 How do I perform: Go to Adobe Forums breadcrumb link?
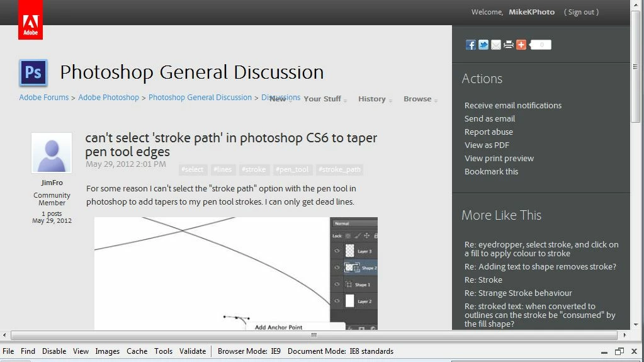pos(44,98)
